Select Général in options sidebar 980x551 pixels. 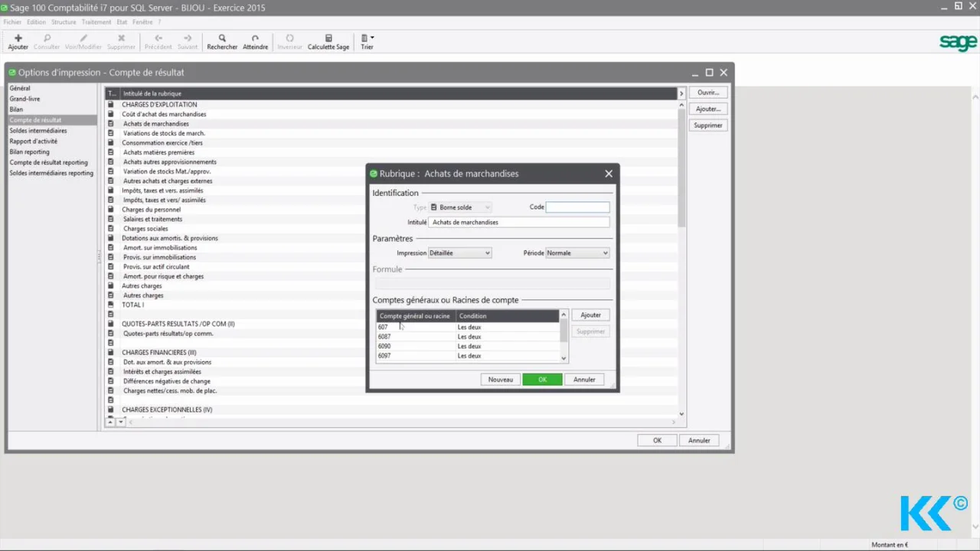pyautogui.click(x=52, y=88)
